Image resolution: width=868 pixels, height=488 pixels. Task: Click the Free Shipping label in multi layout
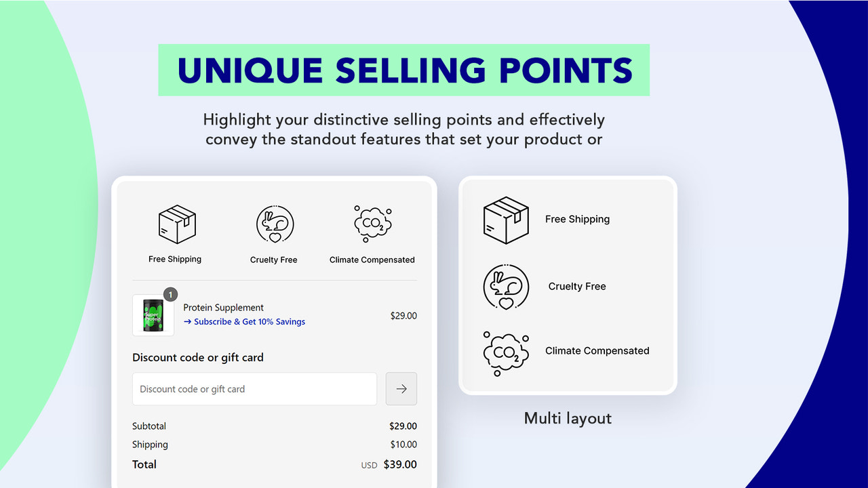(578, 220)
